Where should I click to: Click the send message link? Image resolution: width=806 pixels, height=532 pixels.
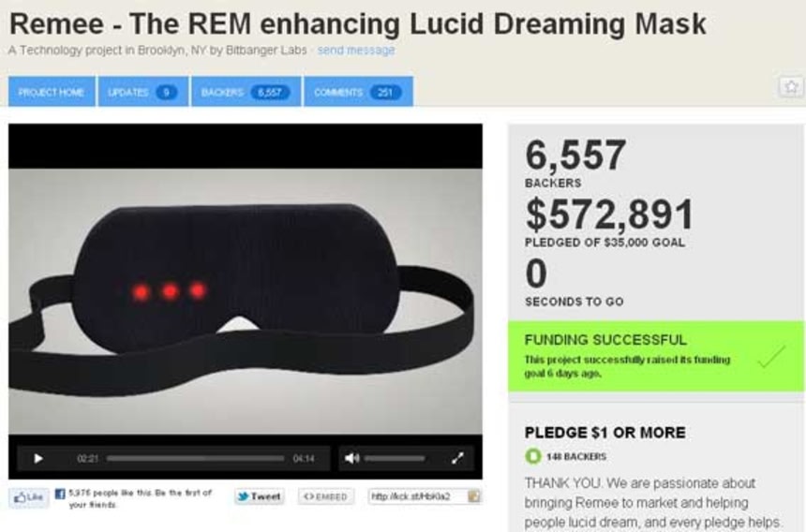(x=356, y=51)
